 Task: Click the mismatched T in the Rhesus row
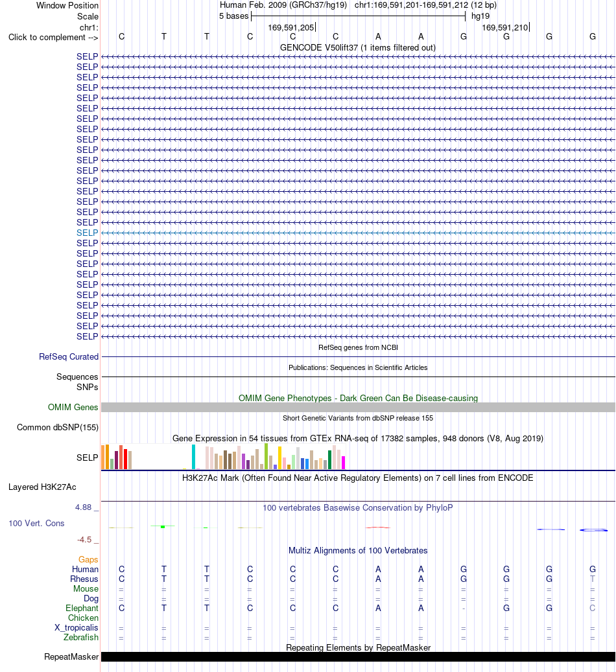pos(593,579)
